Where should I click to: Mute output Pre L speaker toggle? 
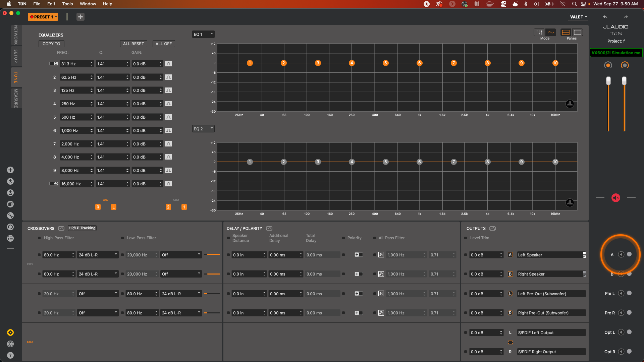[621, 293]
